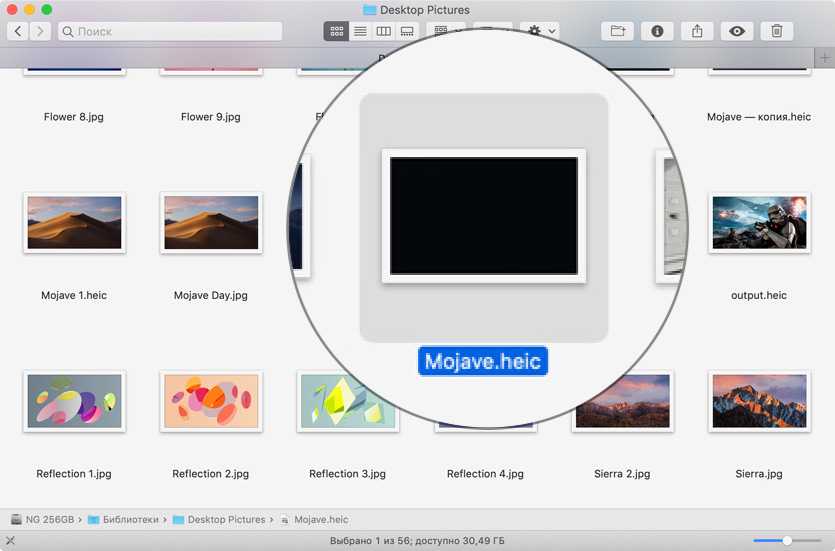Switch to icon view mode
The image size is (835, 551).
pos(336,31)
